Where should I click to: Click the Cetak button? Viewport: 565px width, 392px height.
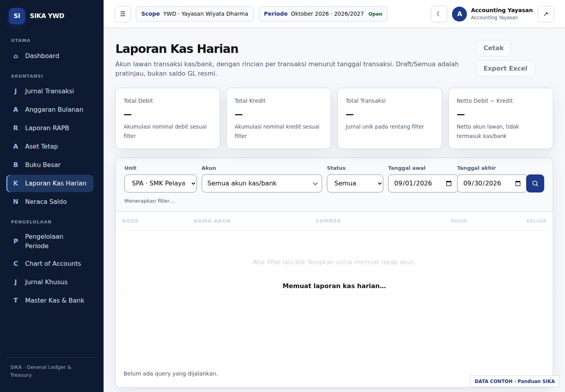coord(494,48)
